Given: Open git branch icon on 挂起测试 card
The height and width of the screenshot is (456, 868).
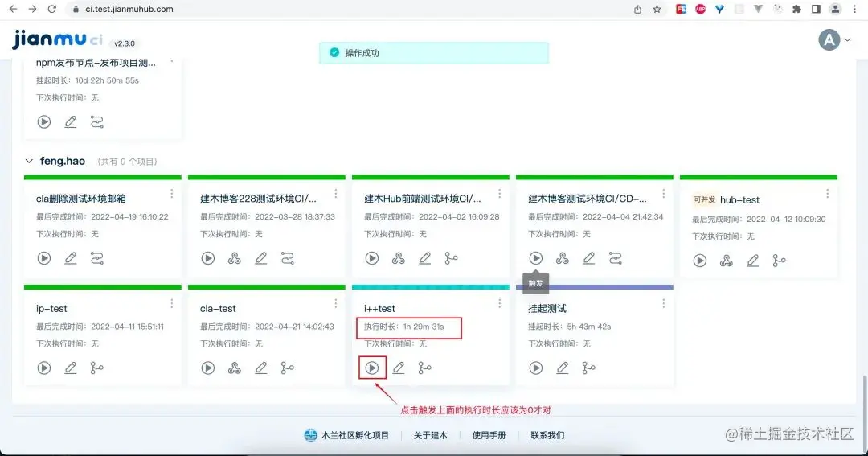Looking at the screenshot, I should [x=588, y=368].
